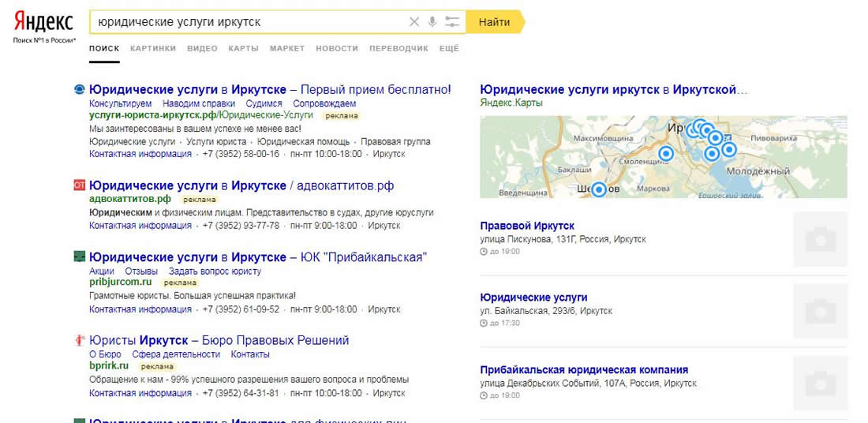
Task: Switch to the Картинки tab
Action: [153, 48]
